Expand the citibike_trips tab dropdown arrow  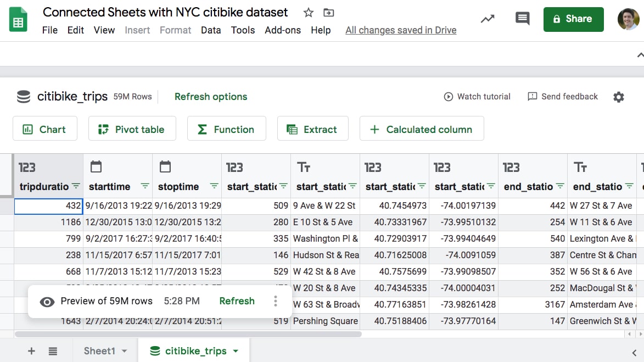[236, 351]
